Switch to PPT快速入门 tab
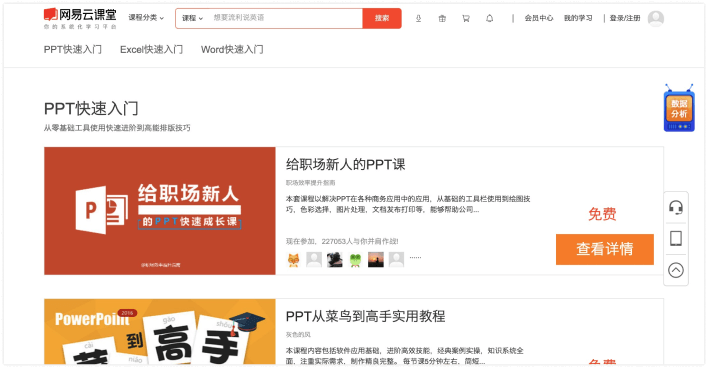The image size is (708, 369). [x=73, y=49]
